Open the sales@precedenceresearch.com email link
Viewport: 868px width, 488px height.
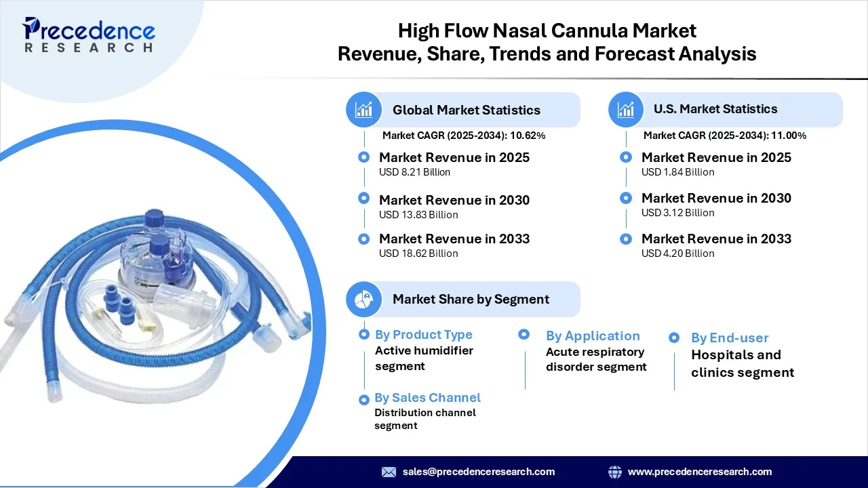pos(478,472)
